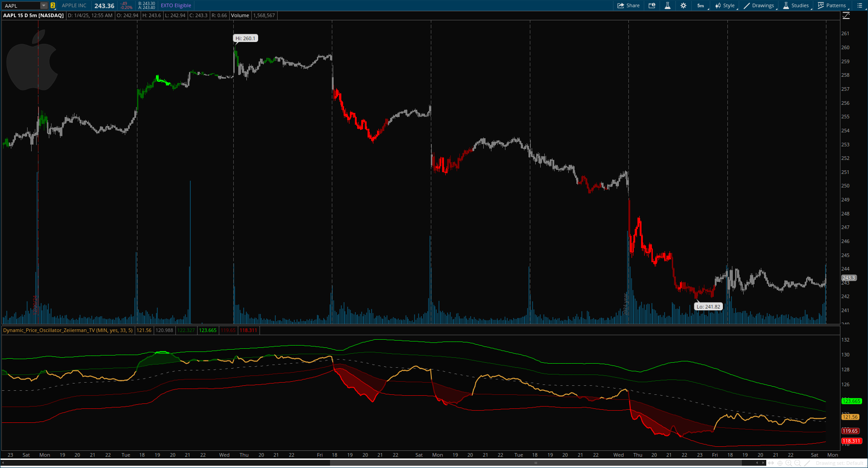Open chart settings gear icon
The image size is (868, 468).
(x=683, y=5)
